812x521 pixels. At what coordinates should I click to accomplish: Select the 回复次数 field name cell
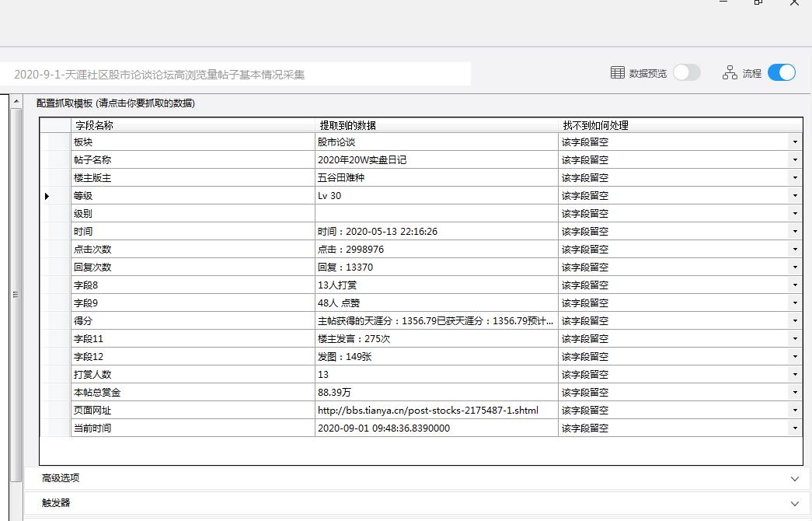pos(193,267)
